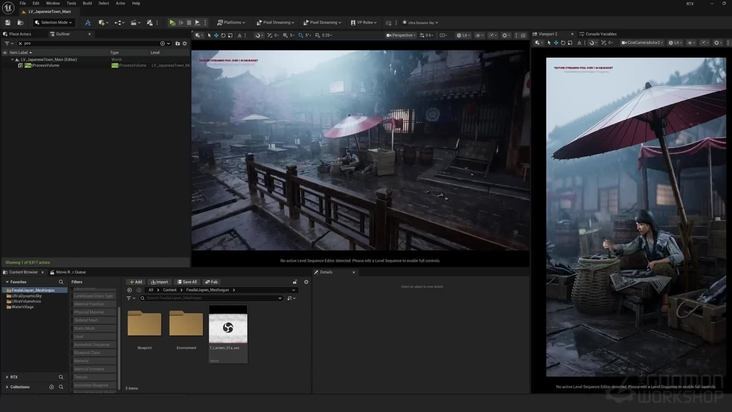Click the main viewport show-flags gear icon
Screen dimensions: 732x412
tap(506, 35)
